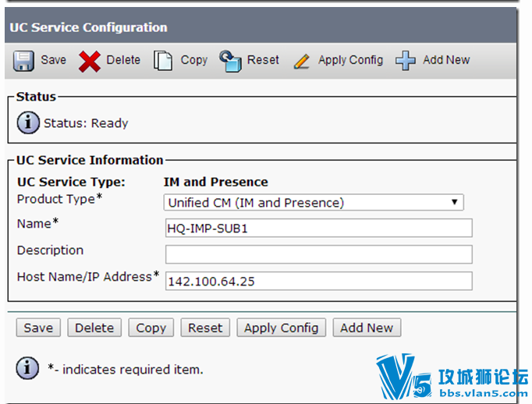This screenshot has width=532, height=404.
Task: Click the bottom Save button
Action: coord(38,328)
